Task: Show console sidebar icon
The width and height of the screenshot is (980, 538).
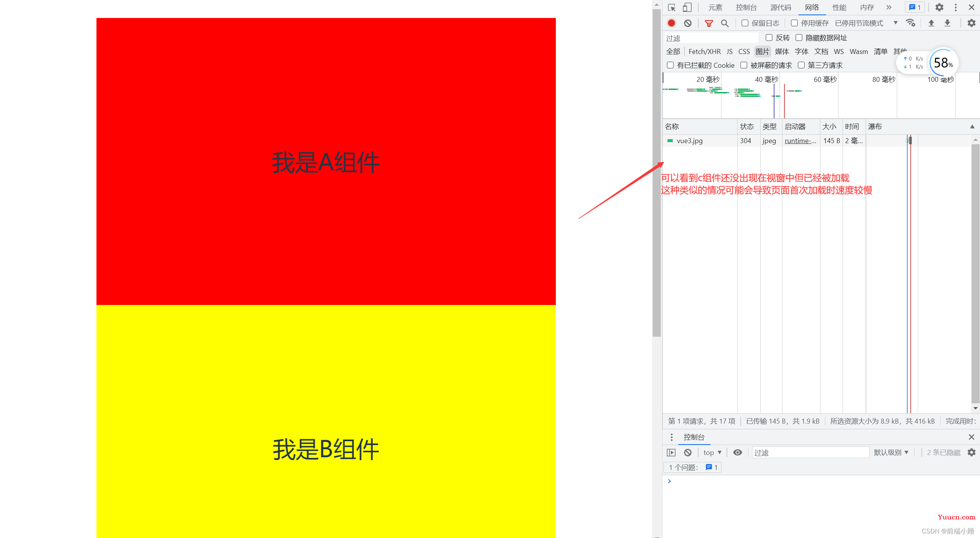Action: pyautogui.click(x=671, y=452)
